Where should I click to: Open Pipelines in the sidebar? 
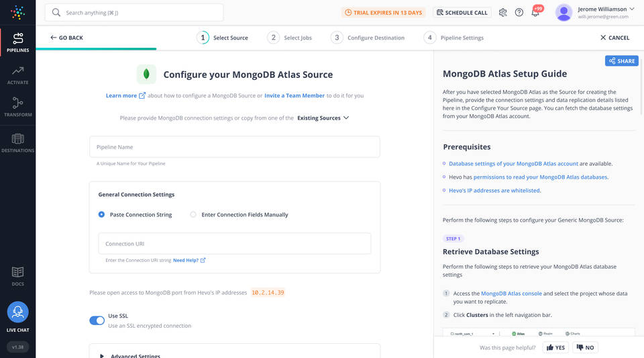click(x=17, y=42)
